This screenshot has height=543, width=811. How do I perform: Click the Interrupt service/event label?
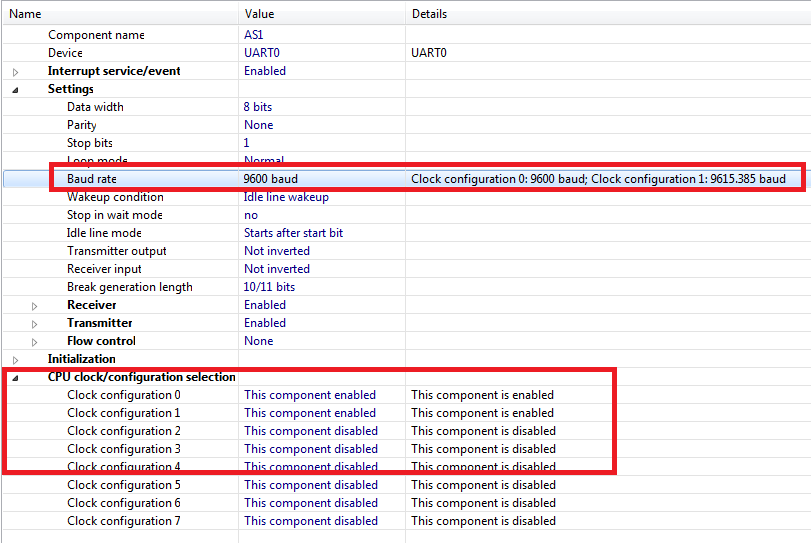[114, 71]
